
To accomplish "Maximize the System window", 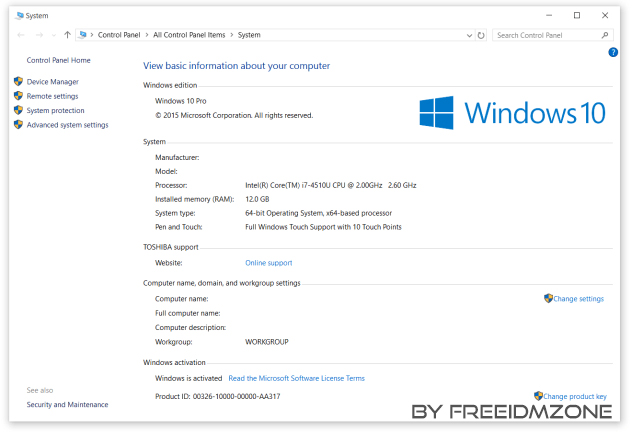I will pyautogui.click(x=577, y=15).
